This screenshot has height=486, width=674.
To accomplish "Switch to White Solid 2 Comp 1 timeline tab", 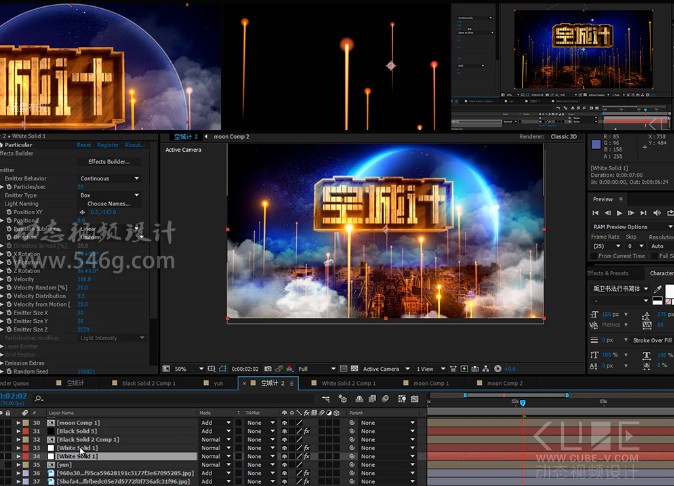I will click(343, 383).
